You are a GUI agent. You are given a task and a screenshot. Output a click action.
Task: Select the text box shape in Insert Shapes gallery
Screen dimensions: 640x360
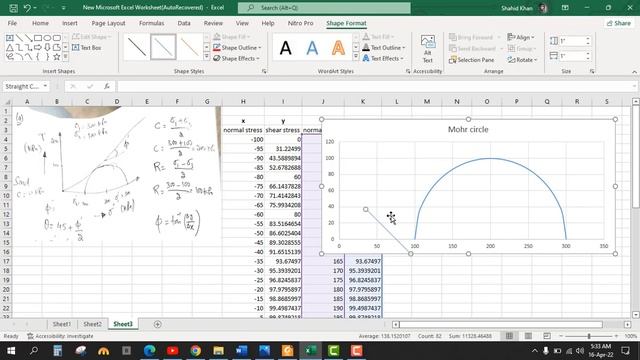[9, 38]
